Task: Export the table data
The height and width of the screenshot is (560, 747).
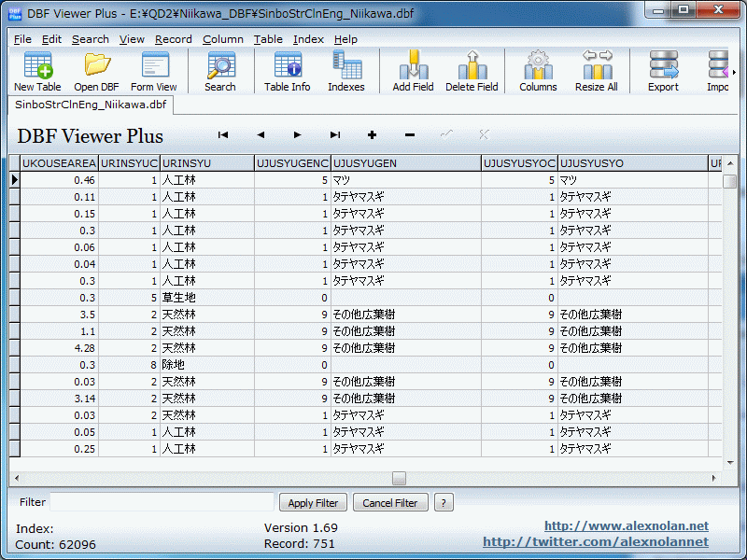Action: point(663,71)
